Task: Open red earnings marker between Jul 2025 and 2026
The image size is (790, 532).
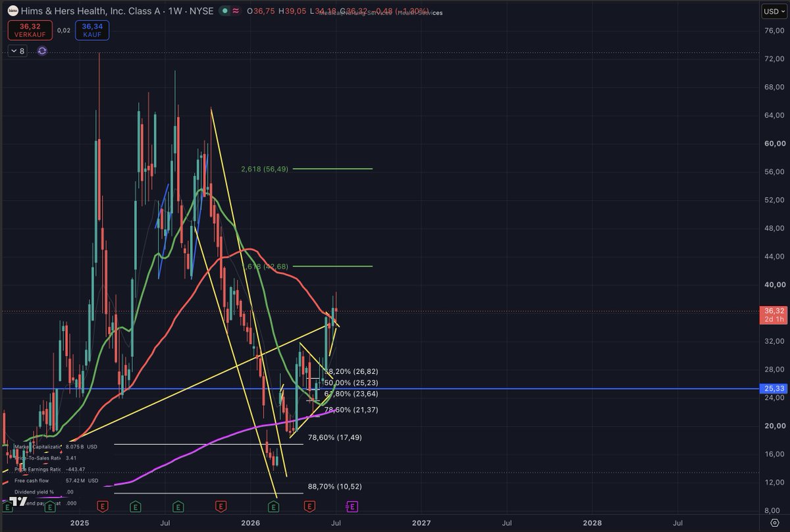Action: pyautogui.click(x=221, y=506)
